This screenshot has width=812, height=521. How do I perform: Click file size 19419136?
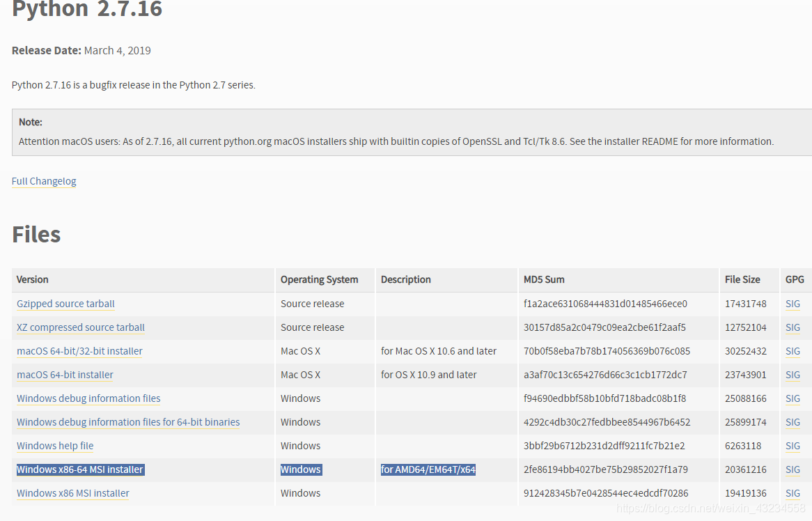pos(746,494)
